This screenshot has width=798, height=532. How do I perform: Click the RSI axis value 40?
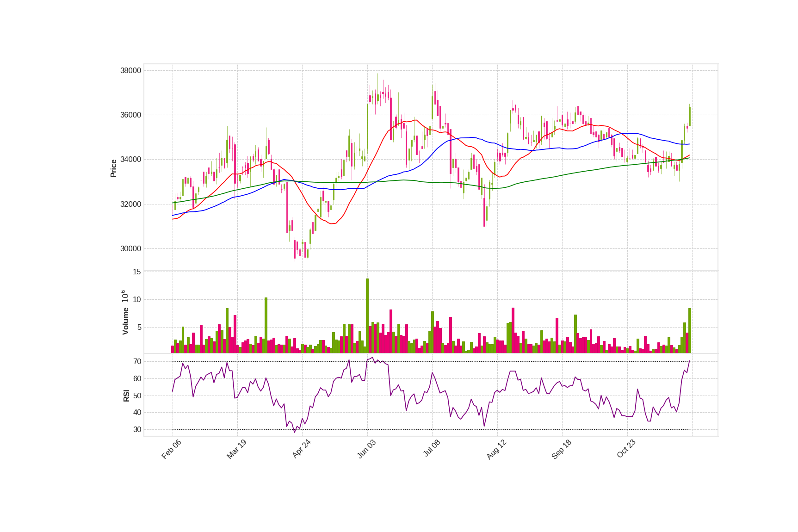[x=137, y=413]
